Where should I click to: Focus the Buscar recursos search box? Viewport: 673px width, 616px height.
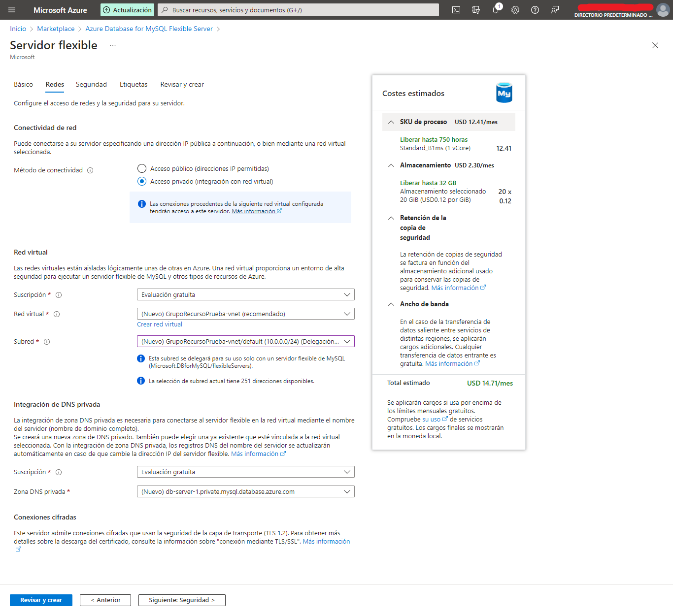[x=298, y=10]
